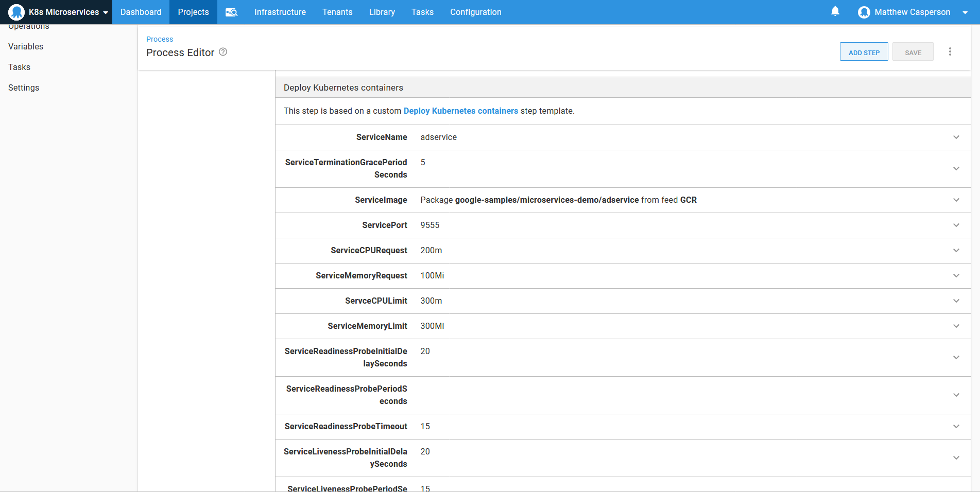Screen dimensions: 980x492
Task: Click the Matthew Casperson avatar icon
Action: click(x=864, y=12)
